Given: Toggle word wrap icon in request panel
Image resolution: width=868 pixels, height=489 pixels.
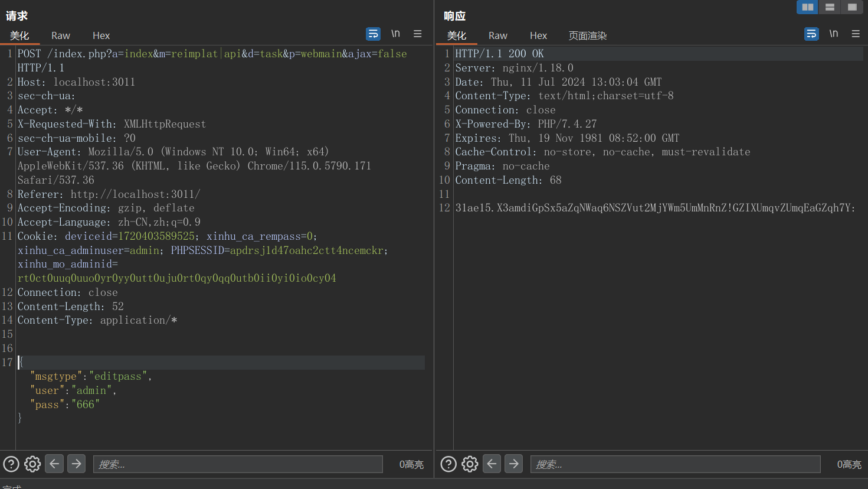Looking at the screenshot, I should click(x=373, y=34).
